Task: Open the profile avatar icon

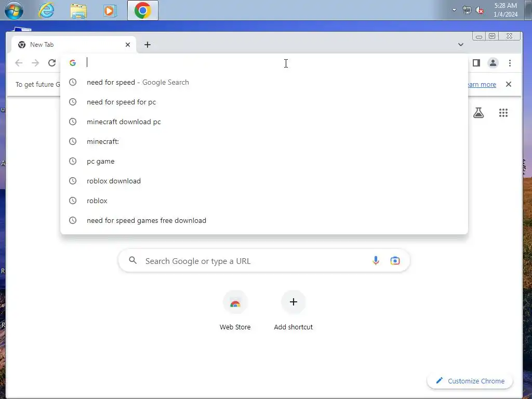Action: [493, 63]
